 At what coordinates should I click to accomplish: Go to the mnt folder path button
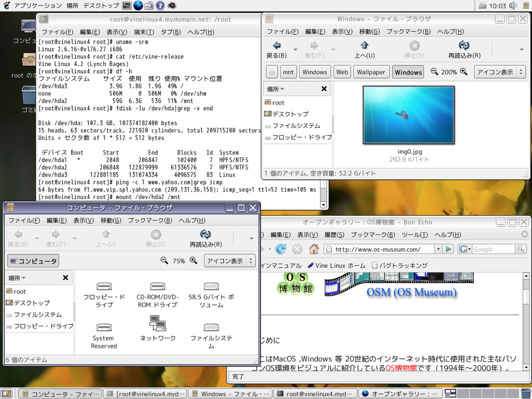[288, 72]
